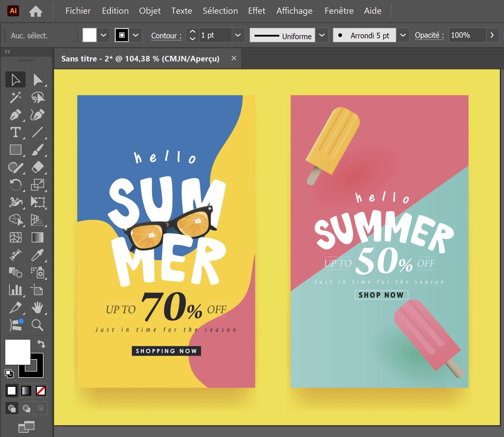The image size is (504, 437).
Task: Open the Affichage menu
Action: [294, 11]
